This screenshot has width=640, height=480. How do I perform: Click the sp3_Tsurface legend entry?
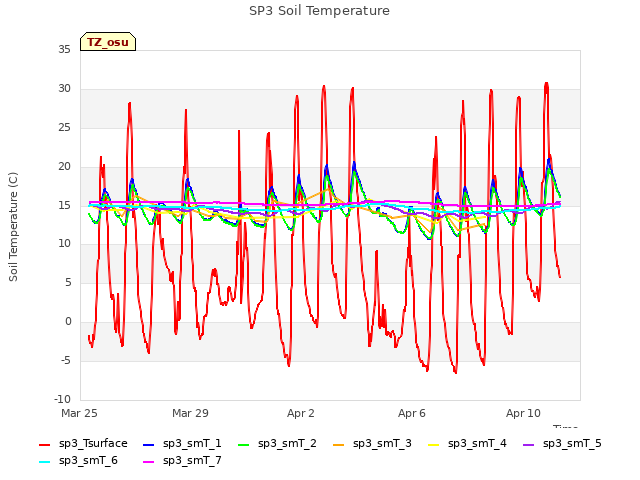pyautogui.click(x=83, y=444)
